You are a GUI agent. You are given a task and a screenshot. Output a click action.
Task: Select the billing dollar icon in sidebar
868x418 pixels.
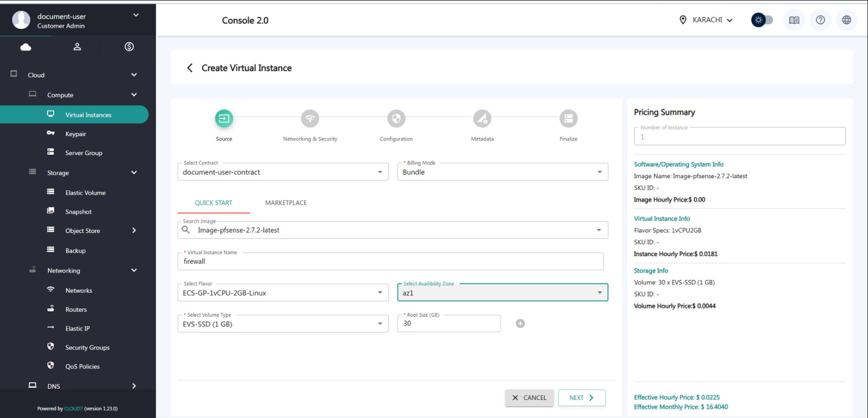(129, 47)
